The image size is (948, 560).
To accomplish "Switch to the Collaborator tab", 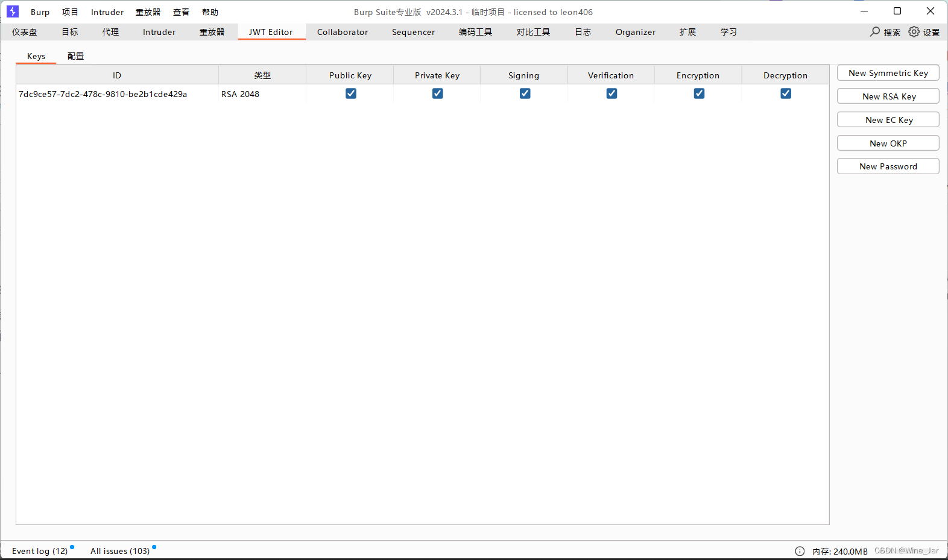I will pos(343,32).
